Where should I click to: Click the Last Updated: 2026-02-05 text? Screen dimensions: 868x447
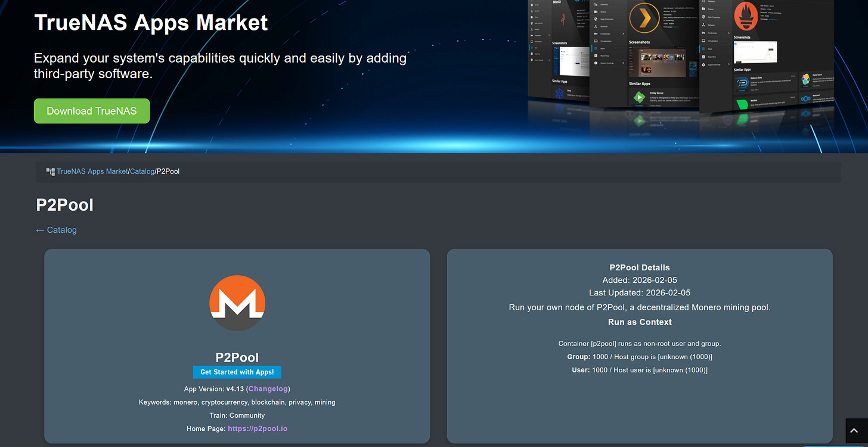640,293
